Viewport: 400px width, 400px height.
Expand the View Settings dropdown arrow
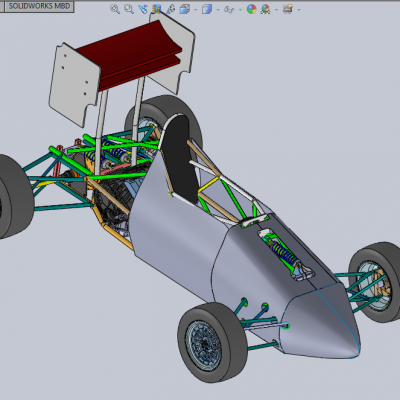pyautogui.click(x=299, y=10)
